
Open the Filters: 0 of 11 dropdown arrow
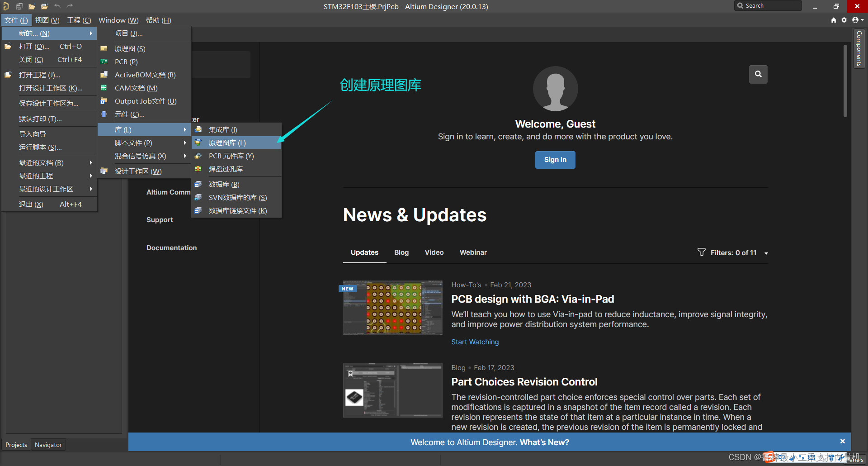(766, 253)
